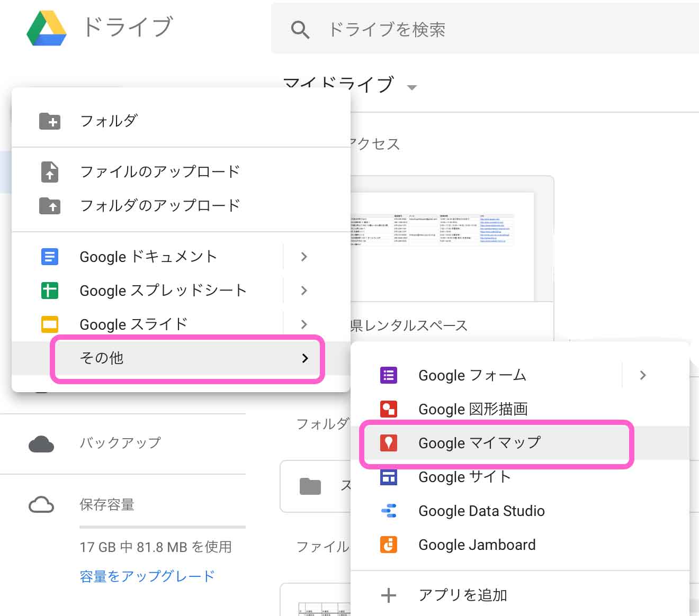699x616 pixels.
Task: Click 容量をアップグレード link
Action: tap(147, 576)
